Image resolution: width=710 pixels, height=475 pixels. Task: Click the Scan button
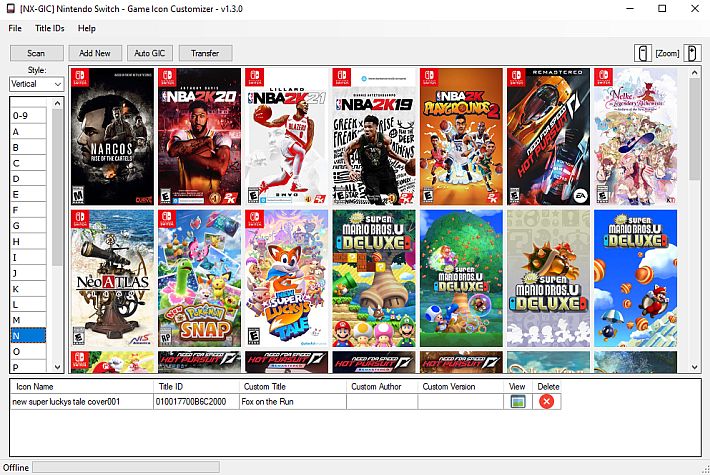(x=37, y=53)
